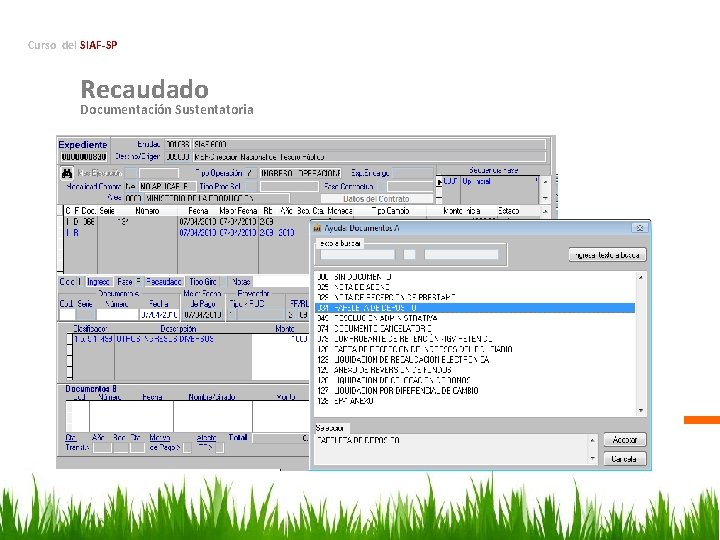The width and height of the screenshot is (720, 540).
Task: Click the Fecha column header in the documents grid
Action: pos(198,211)
